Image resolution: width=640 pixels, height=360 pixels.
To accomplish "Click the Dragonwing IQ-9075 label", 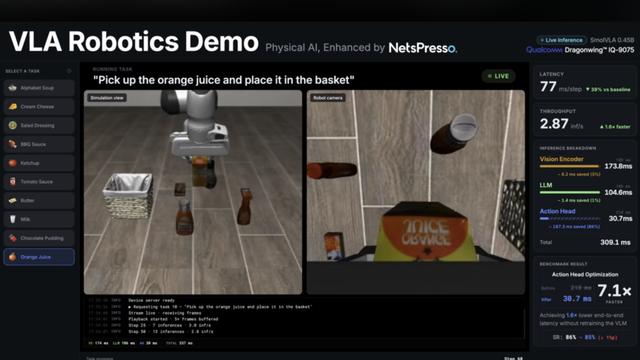I will point(599,50).
